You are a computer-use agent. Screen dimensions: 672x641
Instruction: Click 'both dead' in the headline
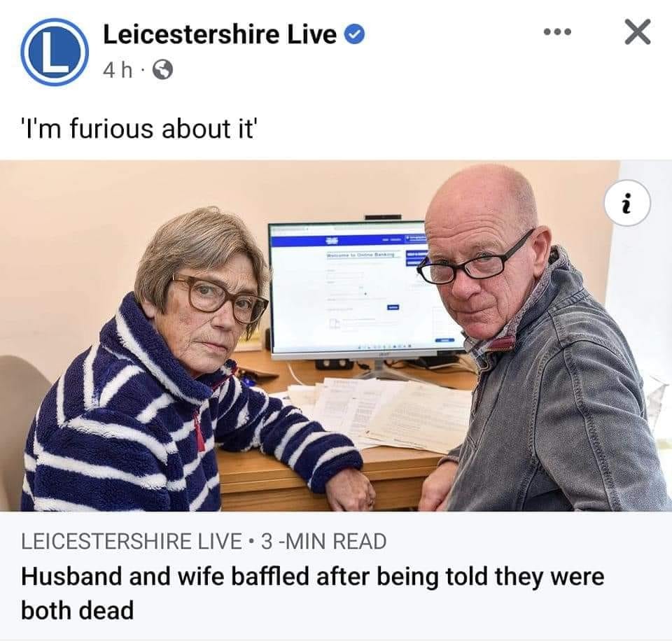pos(77,610)
